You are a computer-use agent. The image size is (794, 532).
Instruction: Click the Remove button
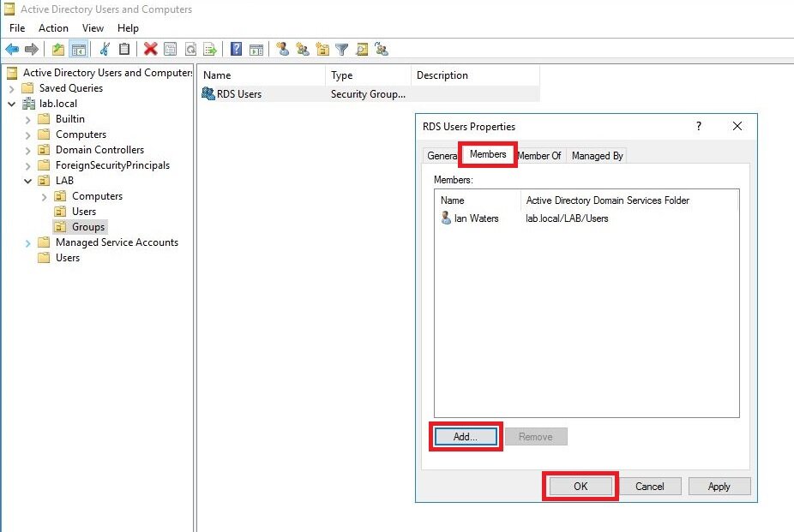(x=536, y=436)
